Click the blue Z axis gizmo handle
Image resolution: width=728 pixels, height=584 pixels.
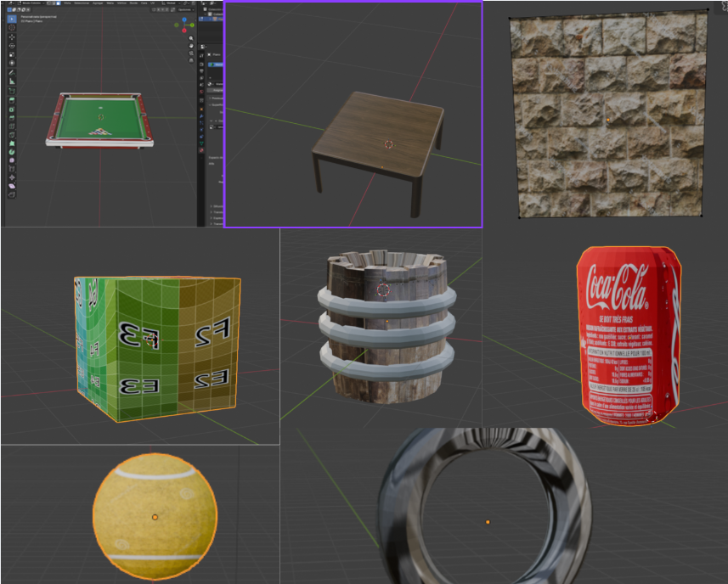pyautogui.click(x=184, y=20)
